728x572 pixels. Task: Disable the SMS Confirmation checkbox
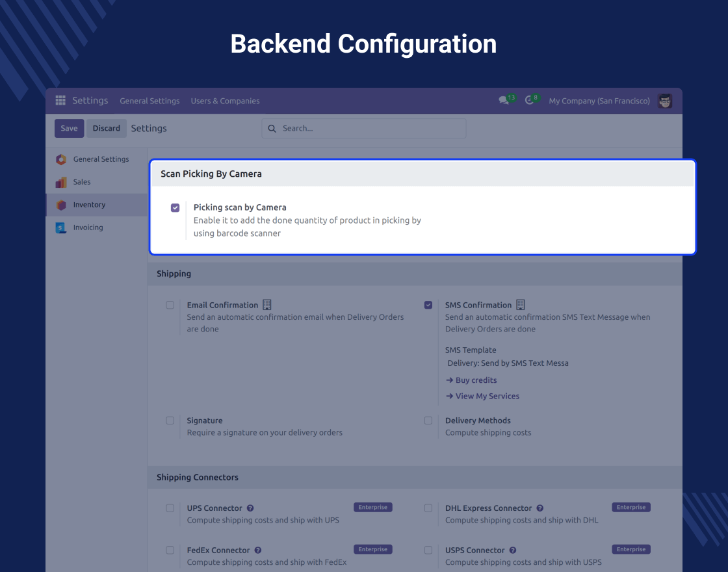[x=428, y=305]
